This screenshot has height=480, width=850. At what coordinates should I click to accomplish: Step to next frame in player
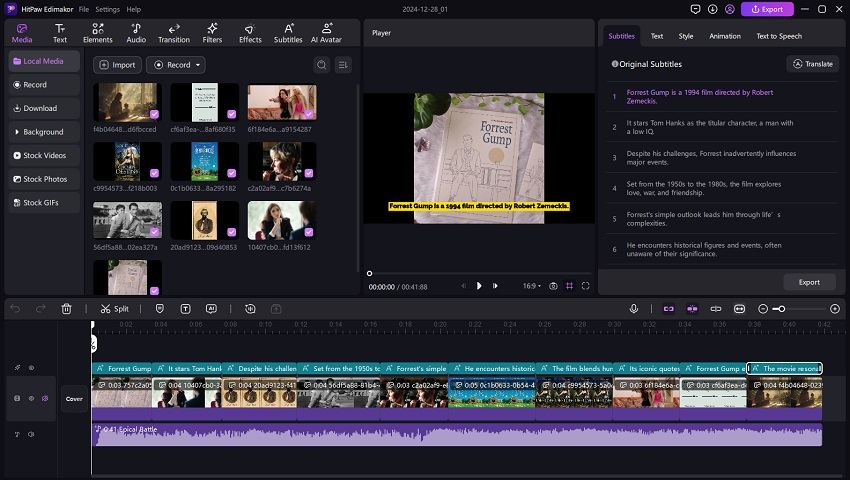[495, 286]
